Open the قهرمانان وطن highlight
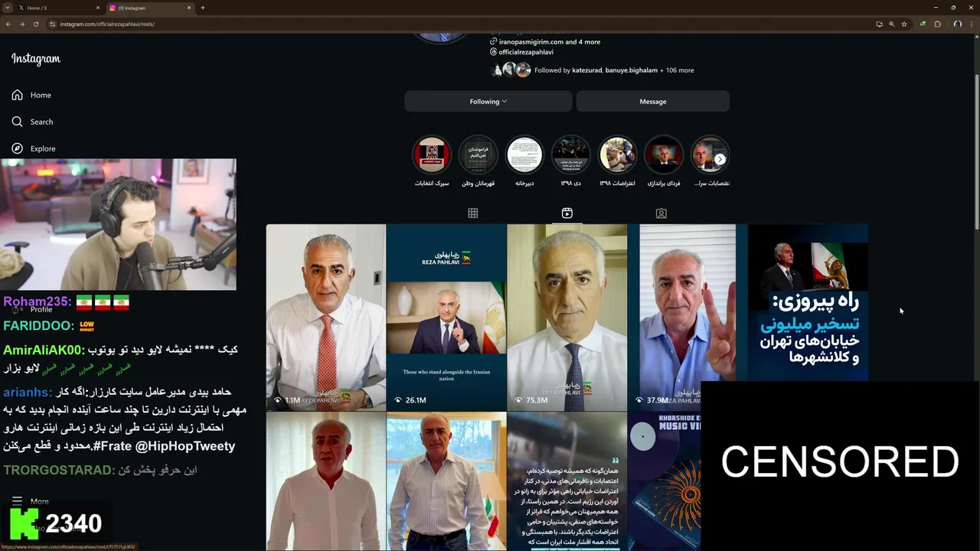The image size is (980, 551). click(x=478, y=161)
